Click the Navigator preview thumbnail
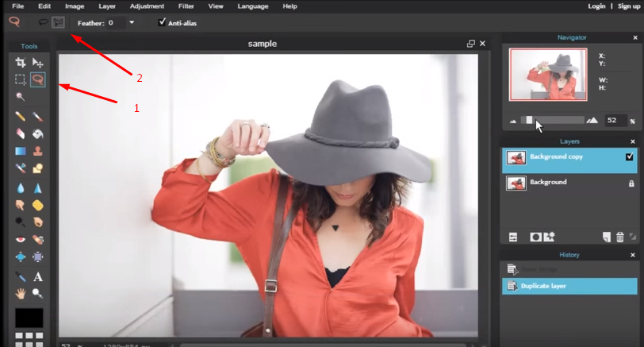This screenshot has height=347, width=644. (x=548, y=75)
